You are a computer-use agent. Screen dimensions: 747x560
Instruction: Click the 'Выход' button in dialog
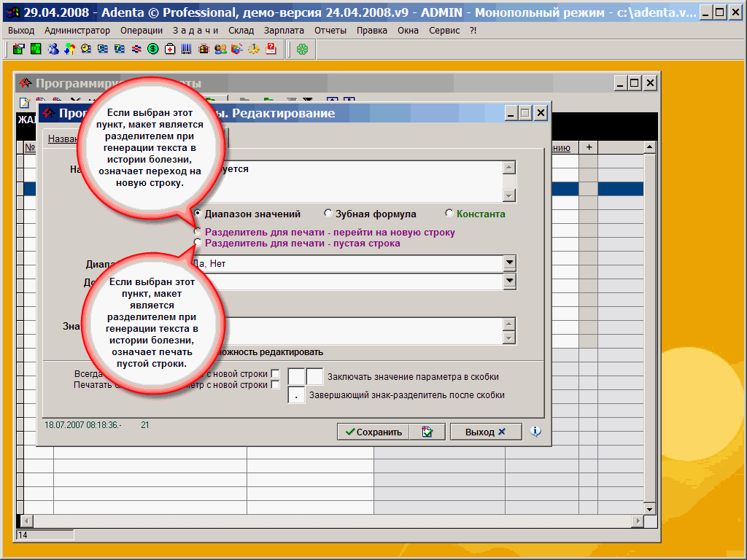(485, 432)
